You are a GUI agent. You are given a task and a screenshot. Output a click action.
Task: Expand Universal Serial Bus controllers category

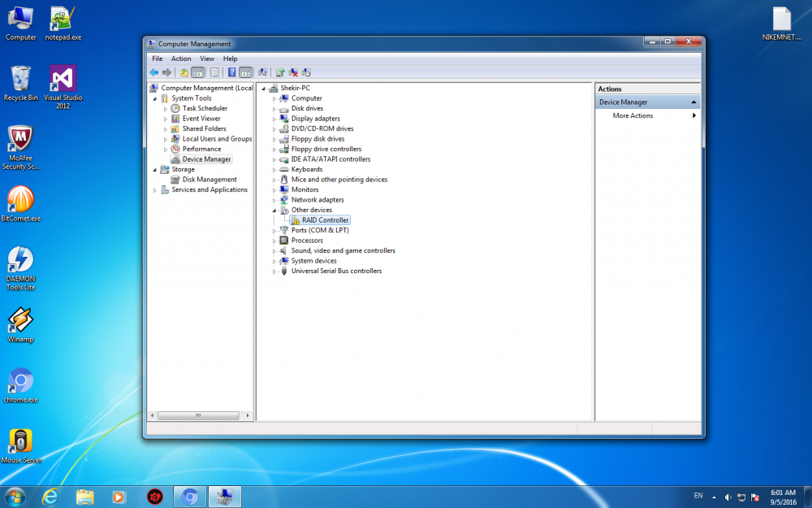click(x=274, y=271)
